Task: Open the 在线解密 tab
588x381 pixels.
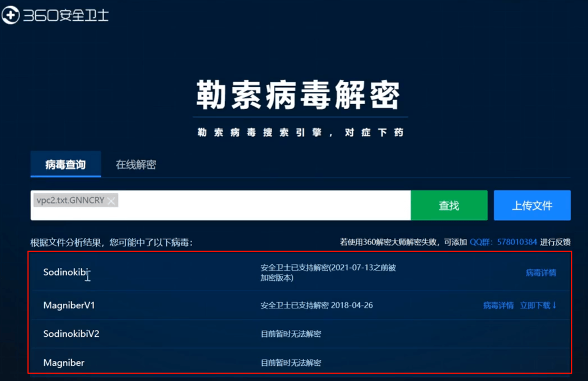Action: pyautogui.click(x=136, y=164)
